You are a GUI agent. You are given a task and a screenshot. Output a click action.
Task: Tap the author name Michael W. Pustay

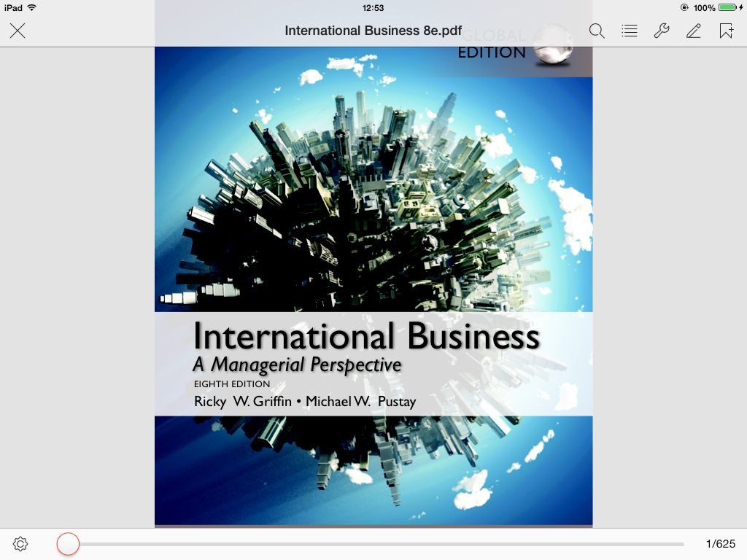pos(360,402)
